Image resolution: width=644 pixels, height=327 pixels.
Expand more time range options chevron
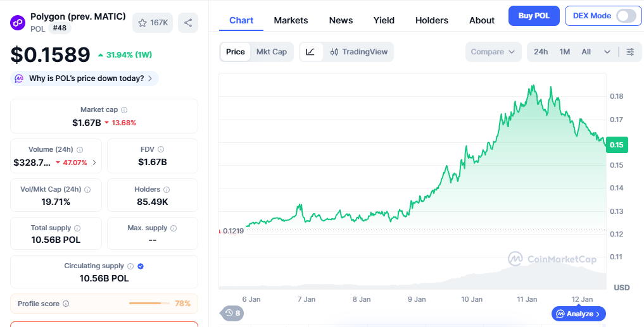(607, 52)
